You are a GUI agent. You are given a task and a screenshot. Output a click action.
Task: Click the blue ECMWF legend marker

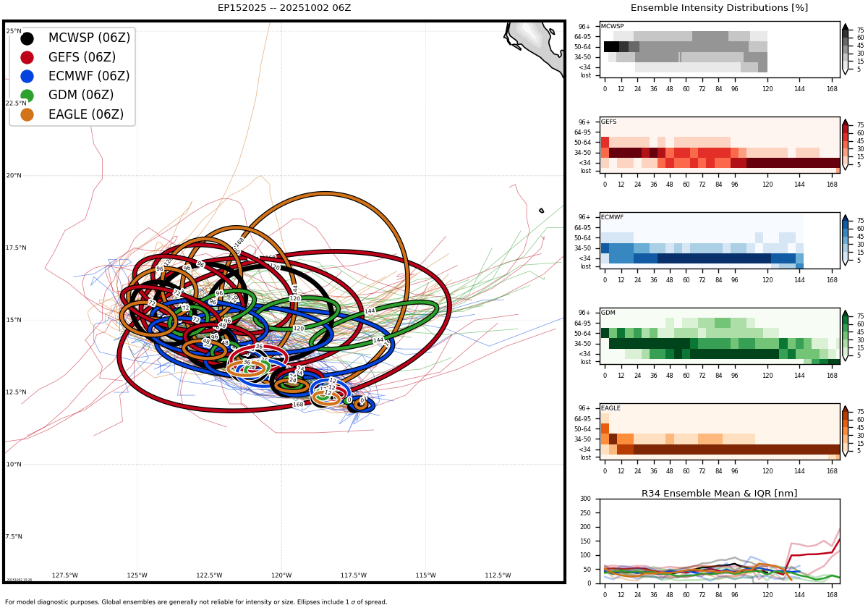[x=27, y=76]
